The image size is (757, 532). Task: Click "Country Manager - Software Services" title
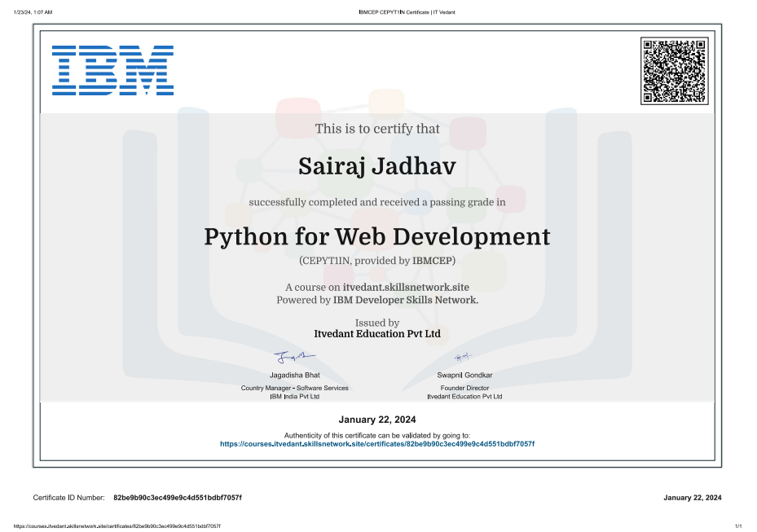tap(294, 388)
